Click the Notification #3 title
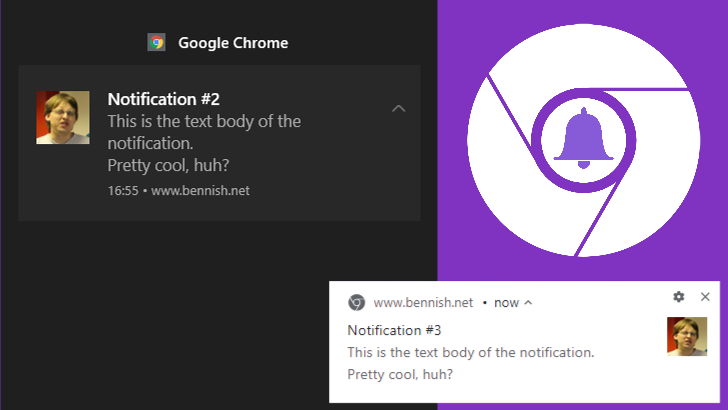Viewport: 728px width, 410px height. click(x=394, y=329)
